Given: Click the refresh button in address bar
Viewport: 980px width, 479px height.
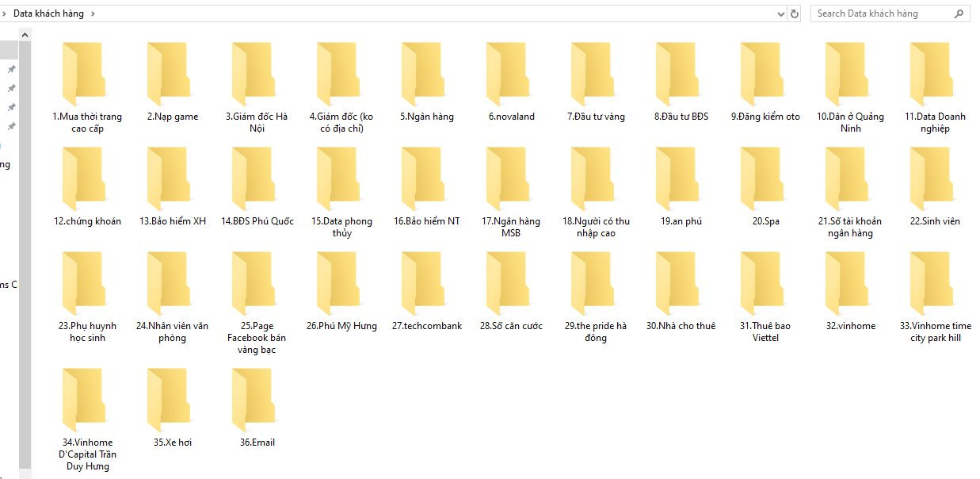Looking at the screenshot, I should coord(795,13).
